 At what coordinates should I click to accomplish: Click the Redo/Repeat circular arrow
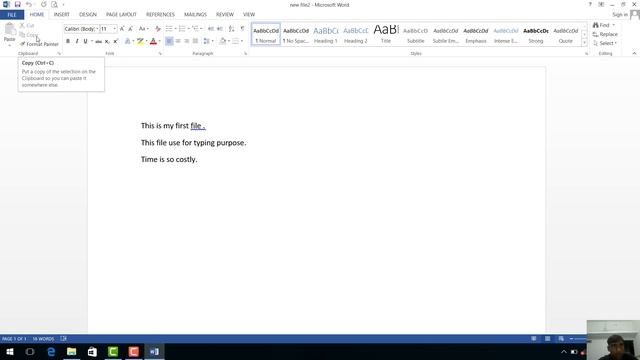click(43, 4)
